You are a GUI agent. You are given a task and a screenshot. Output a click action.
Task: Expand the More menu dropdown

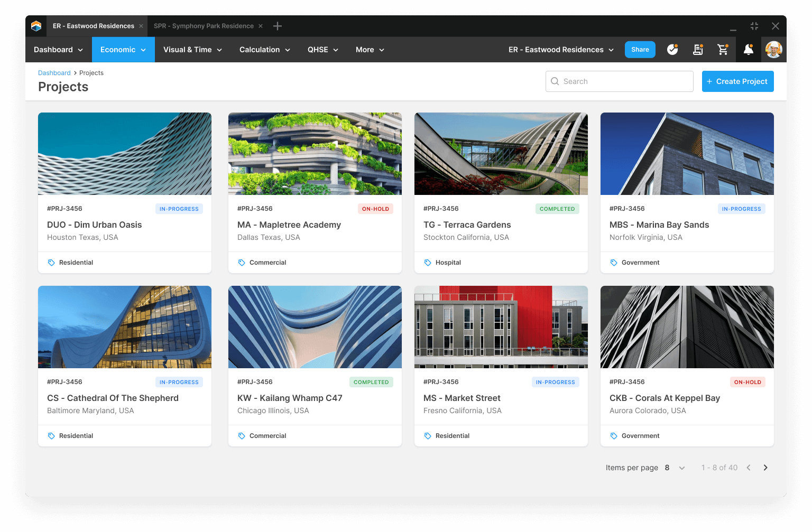370,50
